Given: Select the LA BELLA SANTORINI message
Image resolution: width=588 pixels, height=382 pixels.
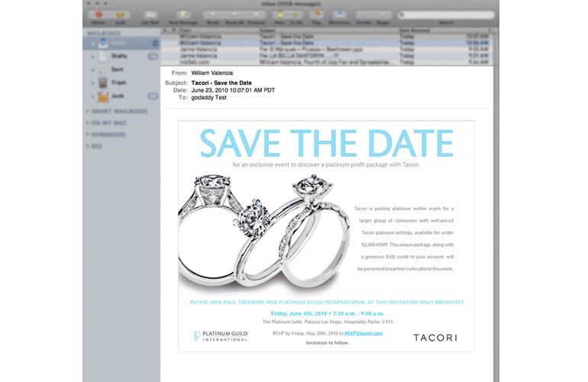Looking at the screenshot, I should [326, 56].
